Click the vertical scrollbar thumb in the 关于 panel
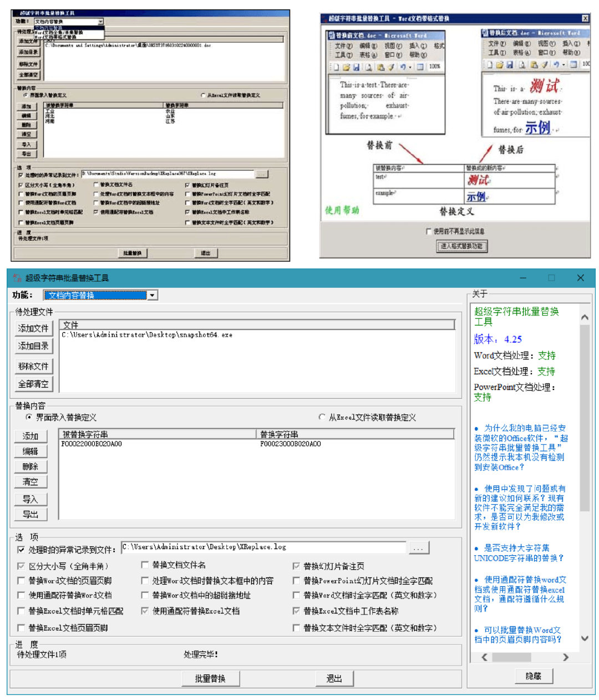The height and width of the screenshot is (700, 599). 585,418
